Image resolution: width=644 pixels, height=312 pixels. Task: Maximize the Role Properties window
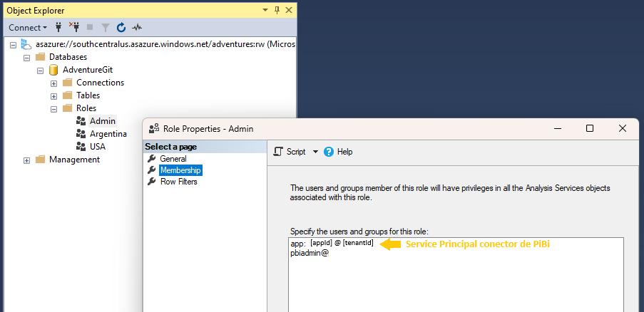pos(590,128)
